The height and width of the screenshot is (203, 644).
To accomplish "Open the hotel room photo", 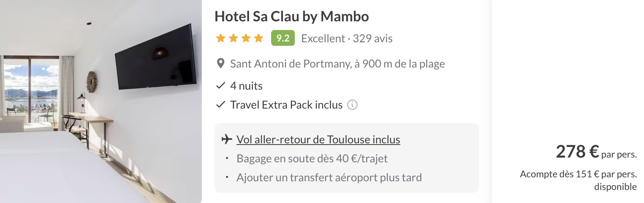I will [101, 101].
